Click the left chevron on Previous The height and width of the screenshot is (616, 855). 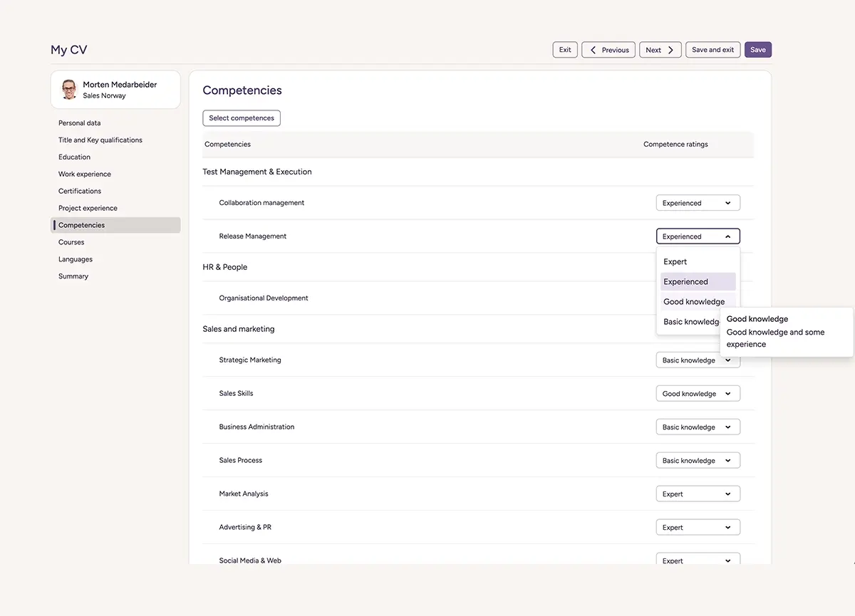[593, 50]
